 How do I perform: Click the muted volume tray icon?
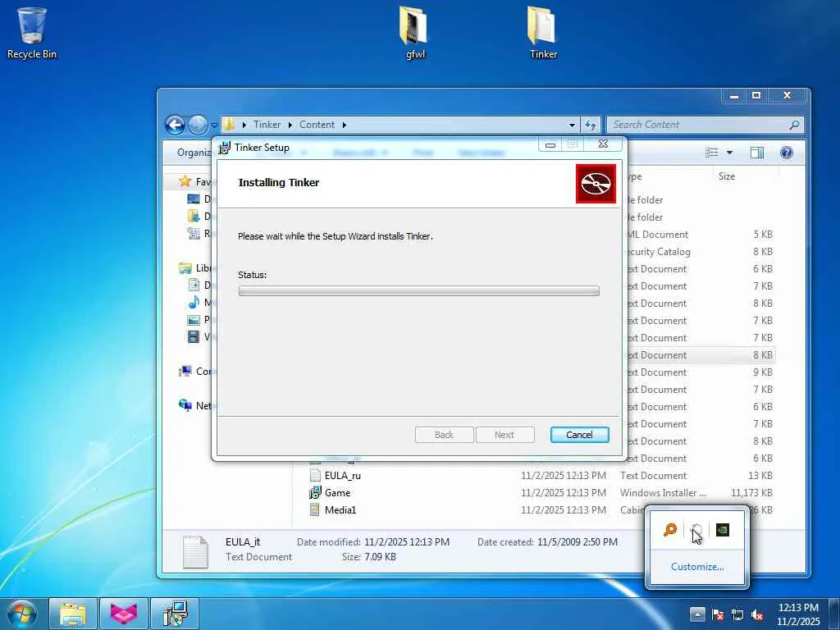coord(757,614)
